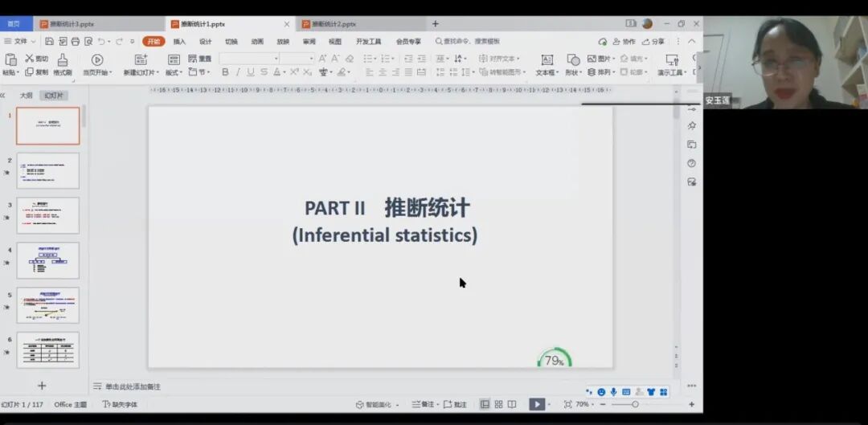868x425 pixels.
Task: Switch to Animation 动画 tab
Action: [x=257, y=42]
